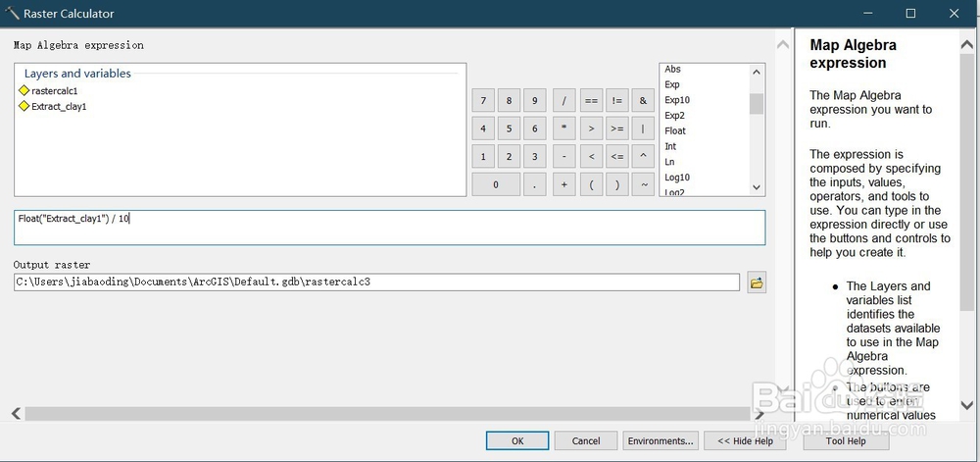Insert the less-than (<) operator
Image resolution: width=980 pixels, height=462 pixels.
coord(591,157)
